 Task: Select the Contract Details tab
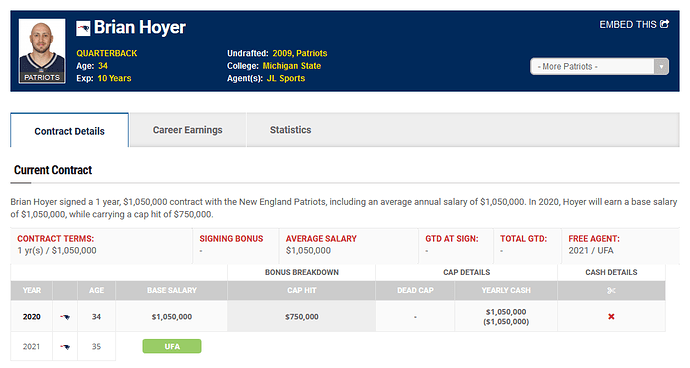(x=70, y=131)
